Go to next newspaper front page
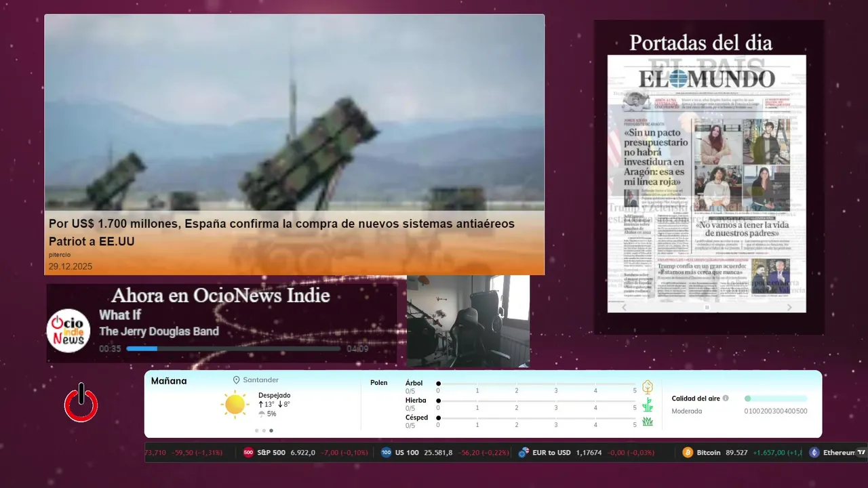868x488 pixels. pos(789,308)
